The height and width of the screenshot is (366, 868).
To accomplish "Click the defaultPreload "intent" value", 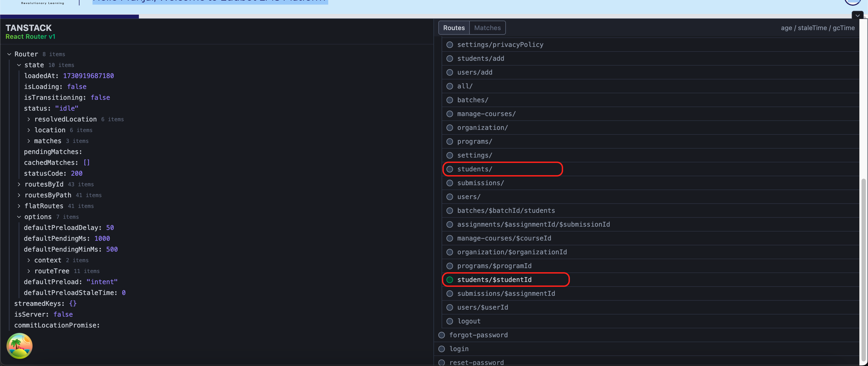I will [x=102, y=282].
